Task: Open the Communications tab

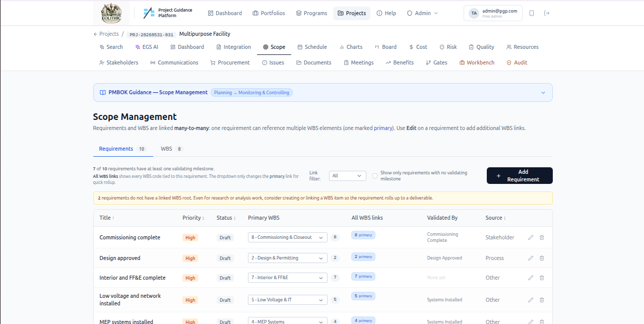Action: [x=174, y=62]
